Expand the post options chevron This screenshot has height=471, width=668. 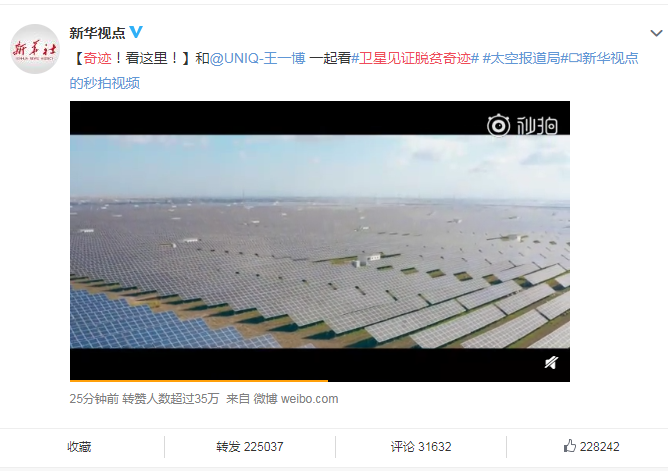(x=656, y=33)
